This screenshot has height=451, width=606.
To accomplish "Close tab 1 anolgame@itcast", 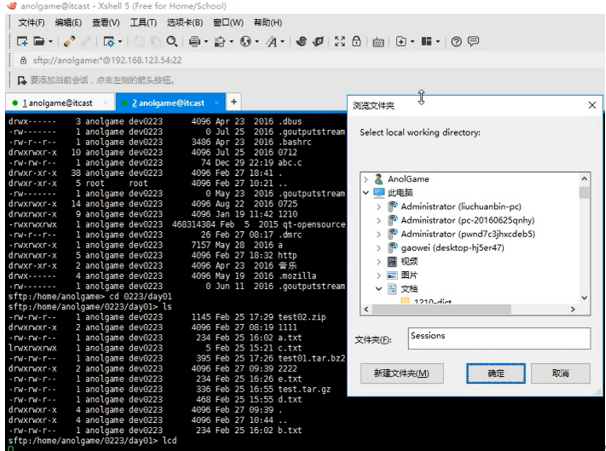I will click(106, 103).
